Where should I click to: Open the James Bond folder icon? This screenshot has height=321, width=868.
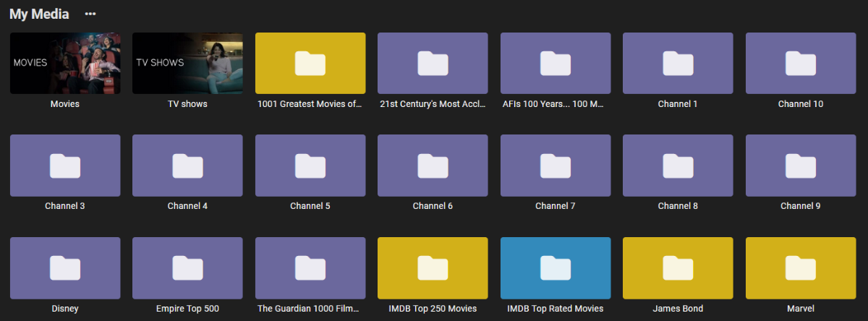pyautogui.click(x=678, y=268)
